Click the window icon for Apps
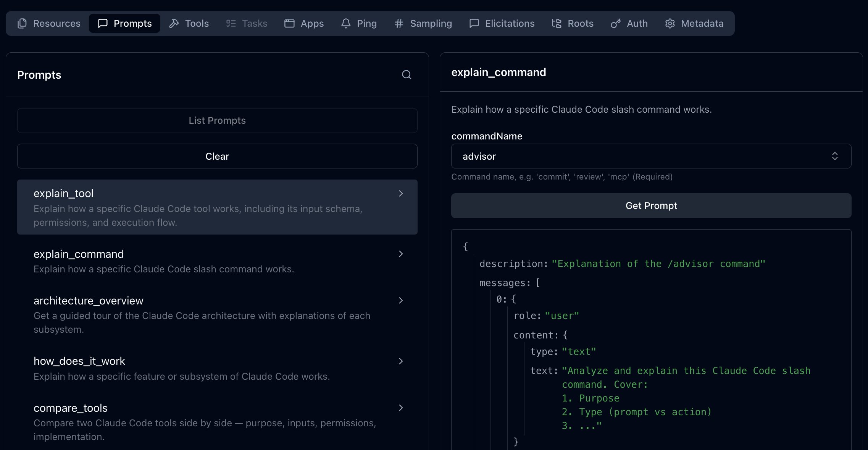The width and height of the screenshot is (868, 450). click(289, 24)
